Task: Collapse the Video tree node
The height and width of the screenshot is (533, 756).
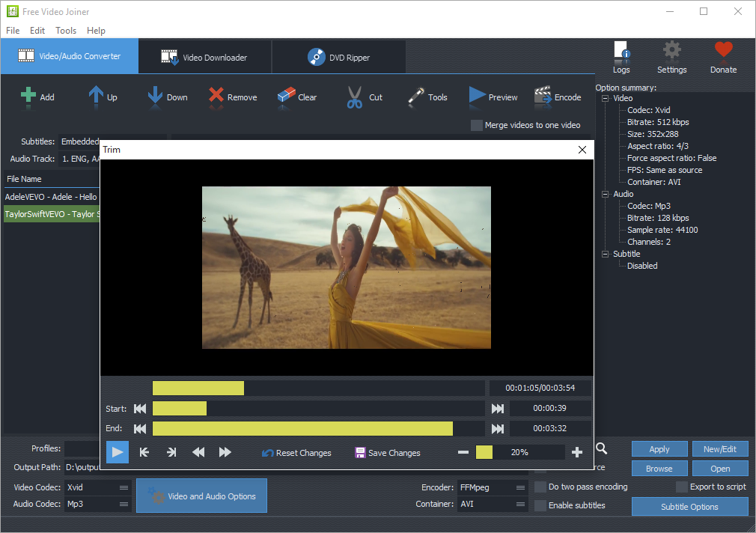Action: click(605, 98)
